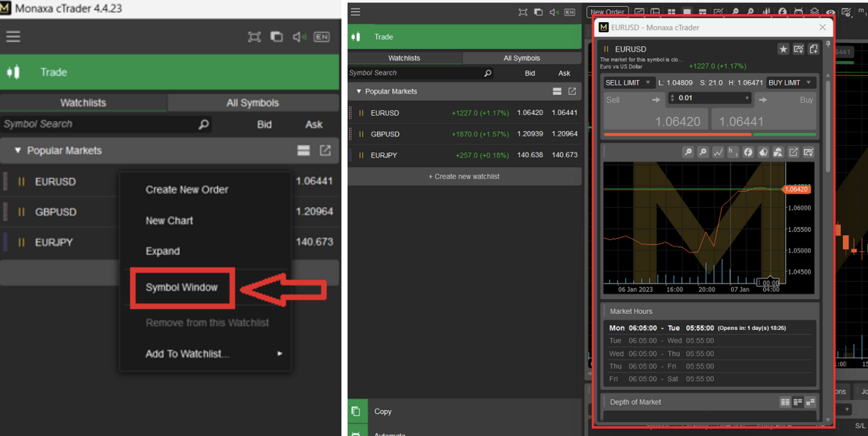Viewport: 868px width, 436px height.
Task: Click the green buy sentiment bar
Action: (785, 135)
